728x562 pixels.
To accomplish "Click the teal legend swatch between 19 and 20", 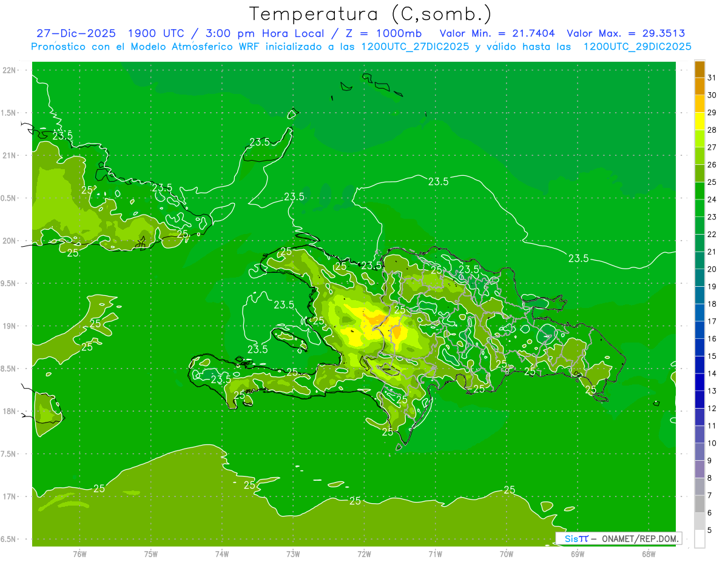I will pyautogui.click(x=699, y=278).
